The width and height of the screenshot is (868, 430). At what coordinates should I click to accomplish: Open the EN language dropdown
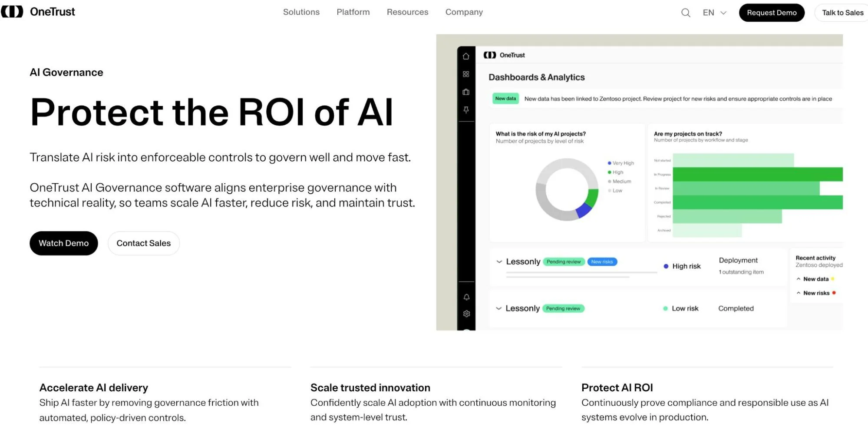[714, 13]
